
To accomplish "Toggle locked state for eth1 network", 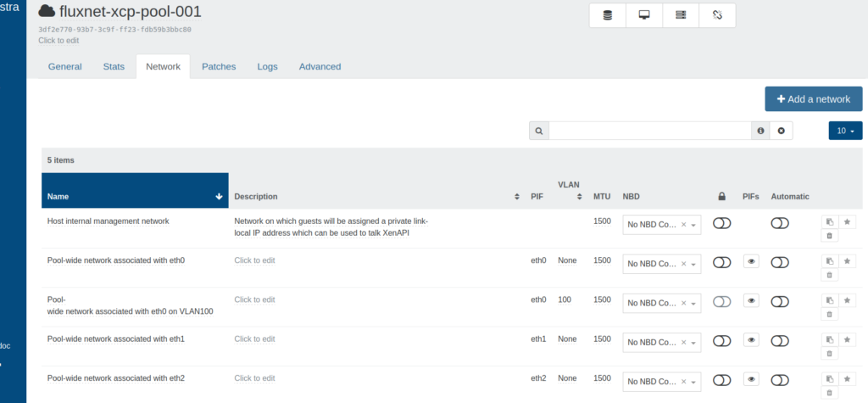I will pyautogui.click(x=721, y=340).
